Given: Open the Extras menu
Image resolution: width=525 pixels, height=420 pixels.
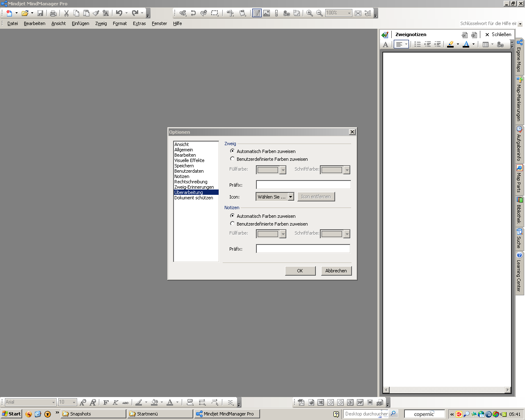Looking at the screenshot, I should pos(139,23).
